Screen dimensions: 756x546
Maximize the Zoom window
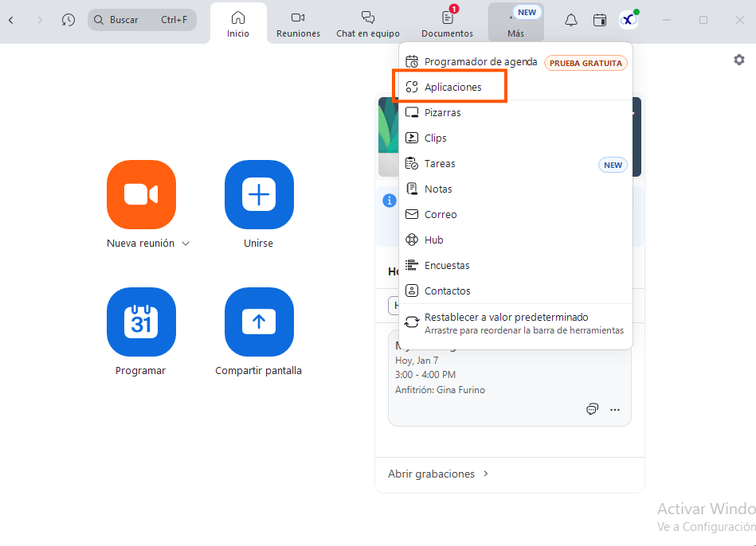click(x=703, y=20)
